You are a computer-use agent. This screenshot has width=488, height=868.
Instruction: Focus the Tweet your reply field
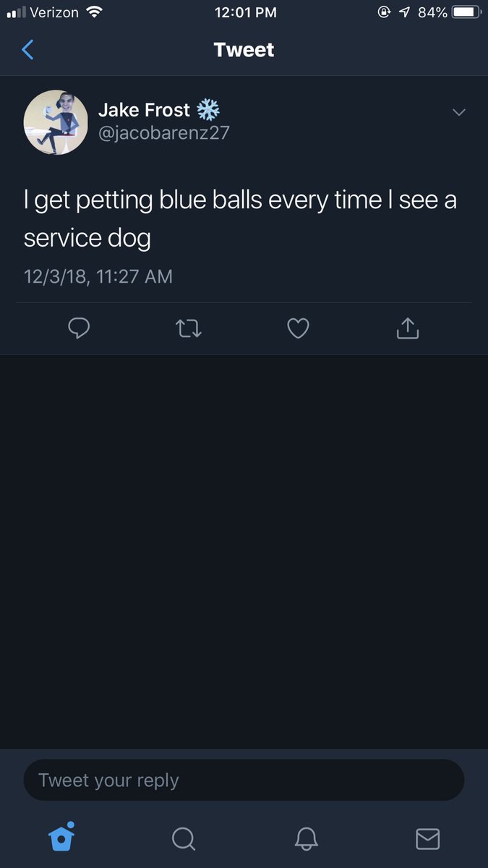tap(244, 780)
